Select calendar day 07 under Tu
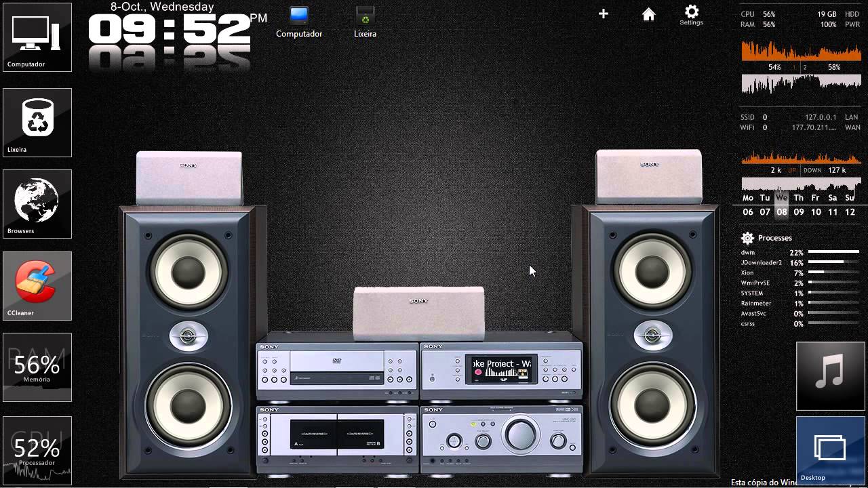 [x=765, y=212]
